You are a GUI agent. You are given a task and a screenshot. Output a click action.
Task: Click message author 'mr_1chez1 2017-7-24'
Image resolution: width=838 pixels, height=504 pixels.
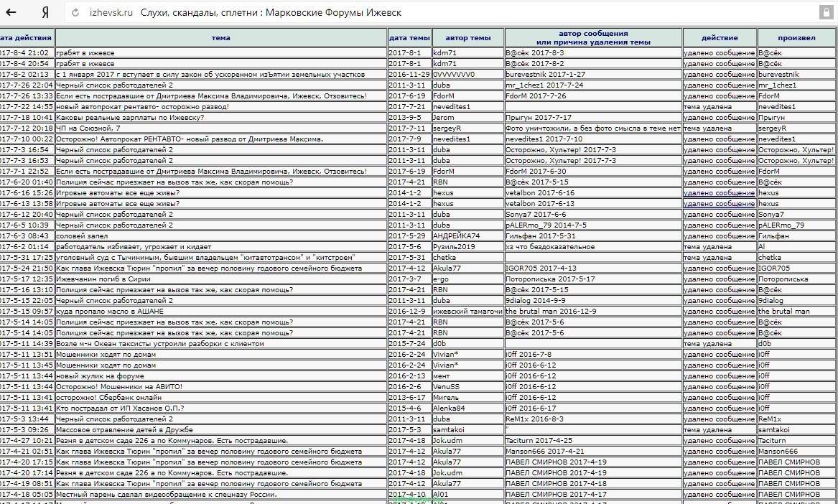pos(544,85)
